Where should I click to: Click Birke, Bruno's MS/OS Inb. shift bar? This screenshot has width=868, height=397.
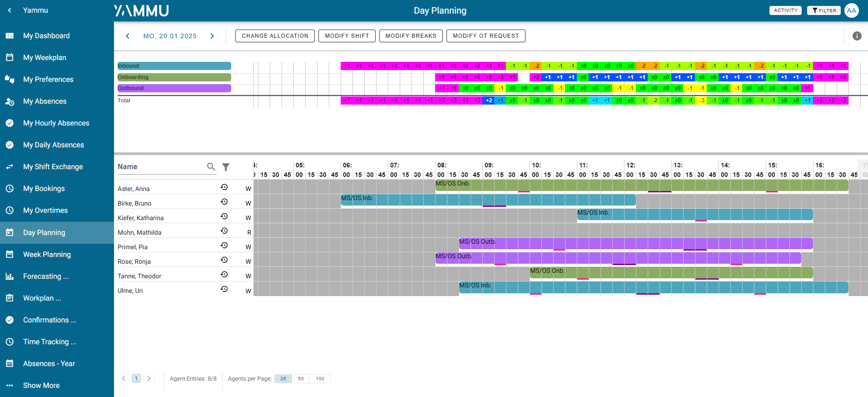point(488,200)
